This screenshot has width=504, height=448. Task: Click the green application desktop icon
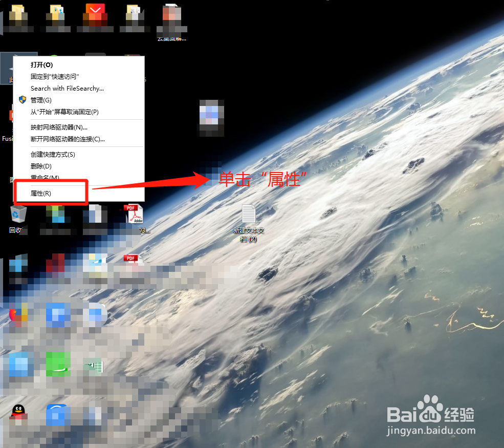[58, 364]
